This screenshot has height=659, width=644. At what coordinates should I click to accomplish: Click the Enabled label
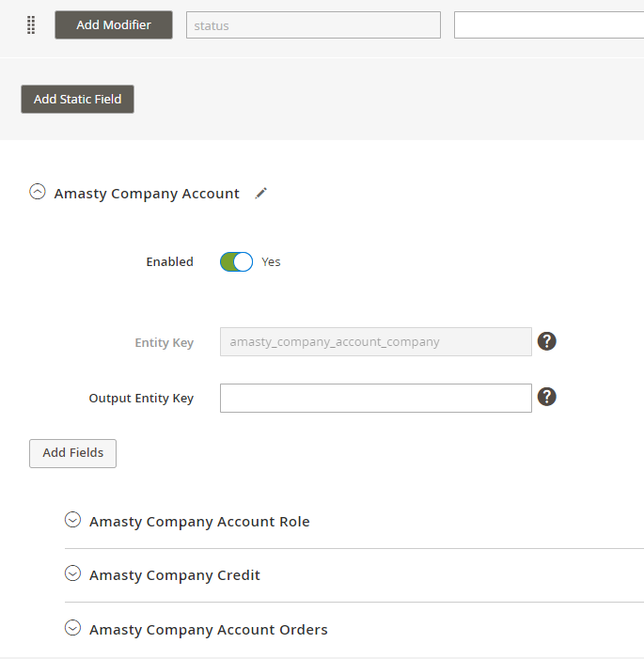[x=170, y=262]
